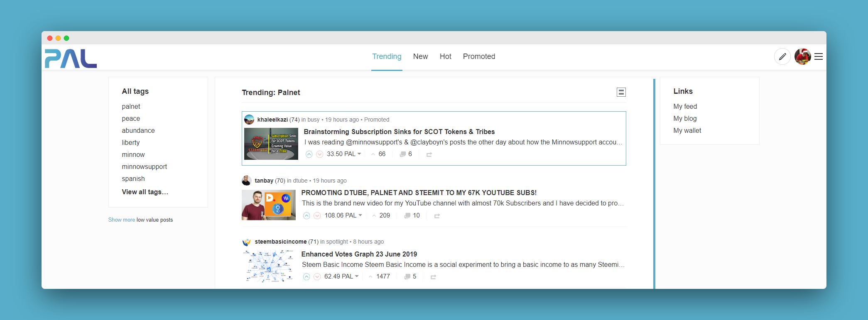Switch to the Hot tab

[x=446, y=56]
